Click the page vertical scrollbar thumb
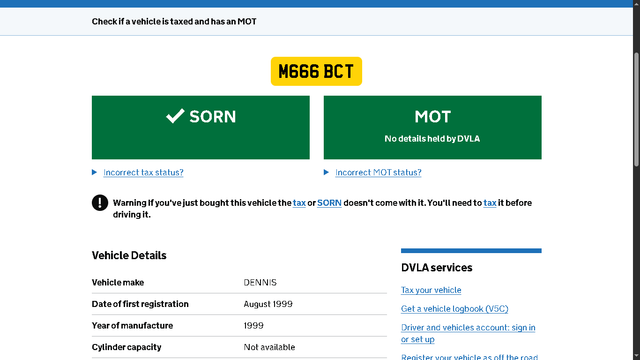Image resolution: width=640 pixels, height=360 pixels. point(636,109)
